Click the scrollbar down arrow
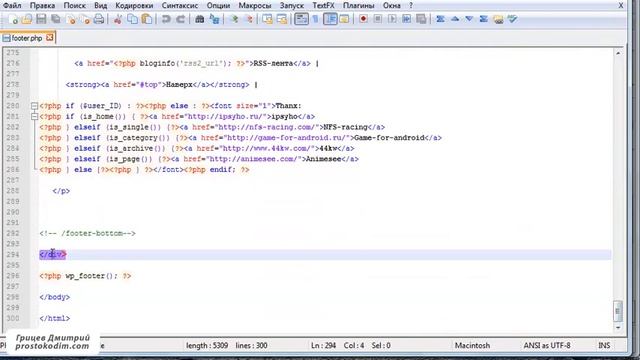The width and height of the screenshot is (640, 360). [x=618, y=328]
